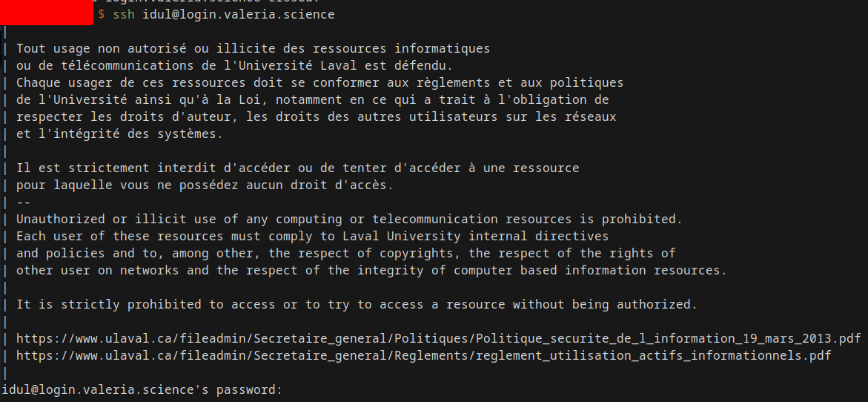Click the line starting "de l'Université ainsi qu'à"

(x=312, y=99)
